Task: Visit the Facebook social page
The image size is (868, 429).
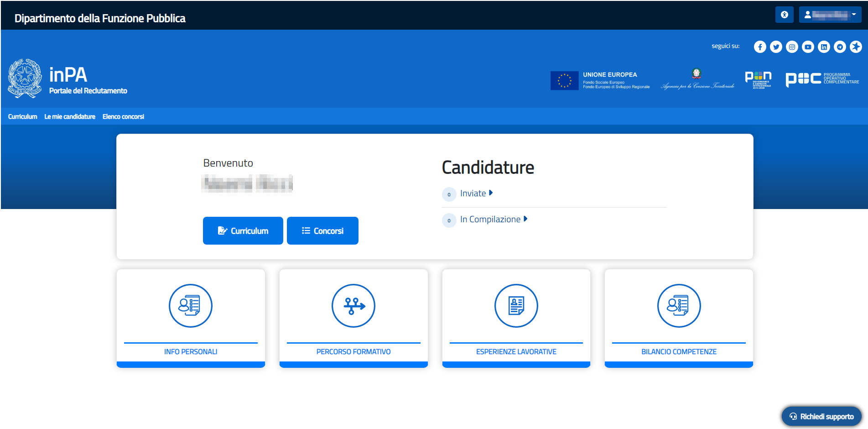Action: click(760, 47)
